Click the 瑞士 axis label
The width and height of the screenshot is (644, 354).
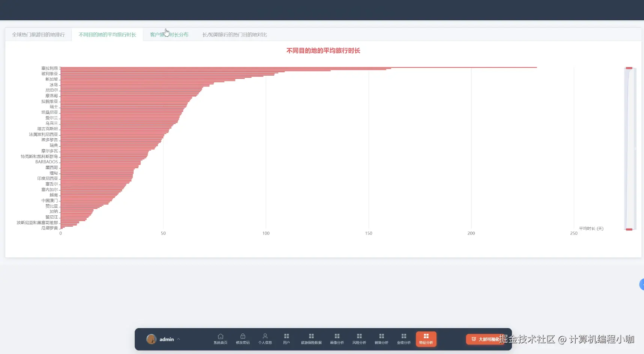click(54, 107)
